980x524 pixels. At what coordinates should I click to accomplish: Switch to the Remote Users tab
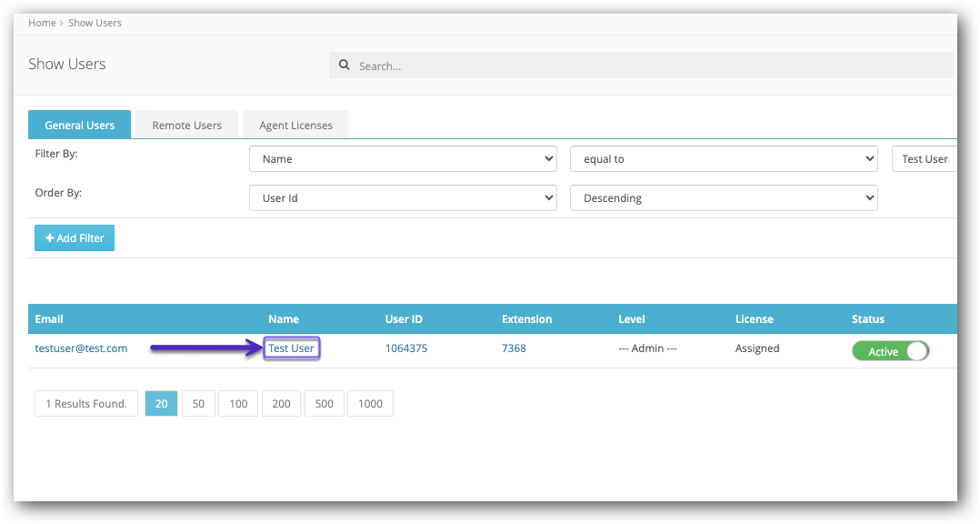187,125
